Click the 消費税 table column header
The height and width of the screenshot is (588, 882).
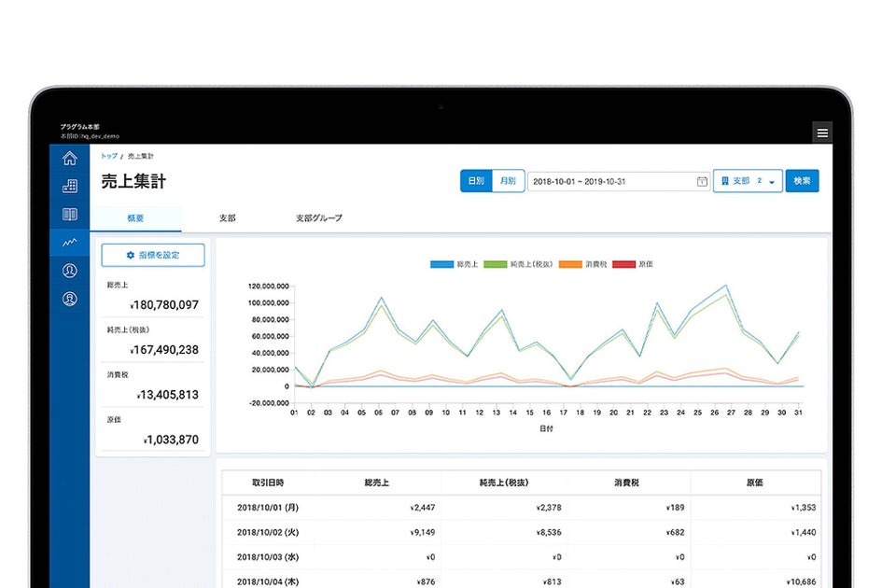(626, 483)
